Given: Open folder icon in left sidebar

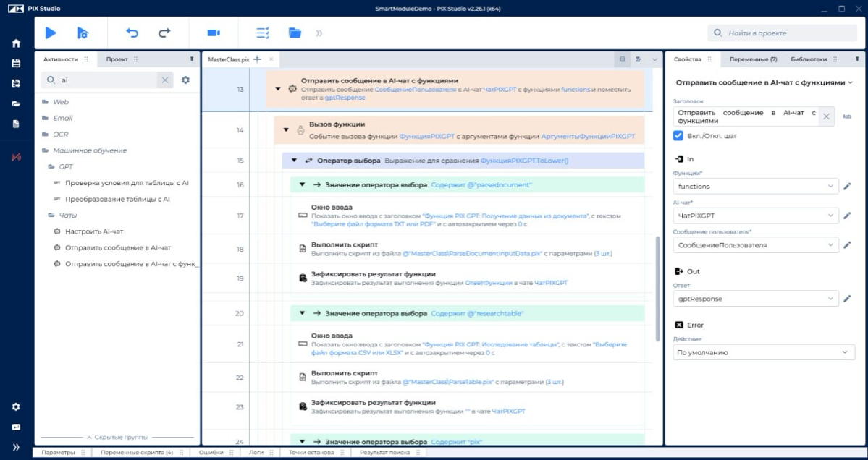Looking at the screenshot, I should [x=16, y=103].
